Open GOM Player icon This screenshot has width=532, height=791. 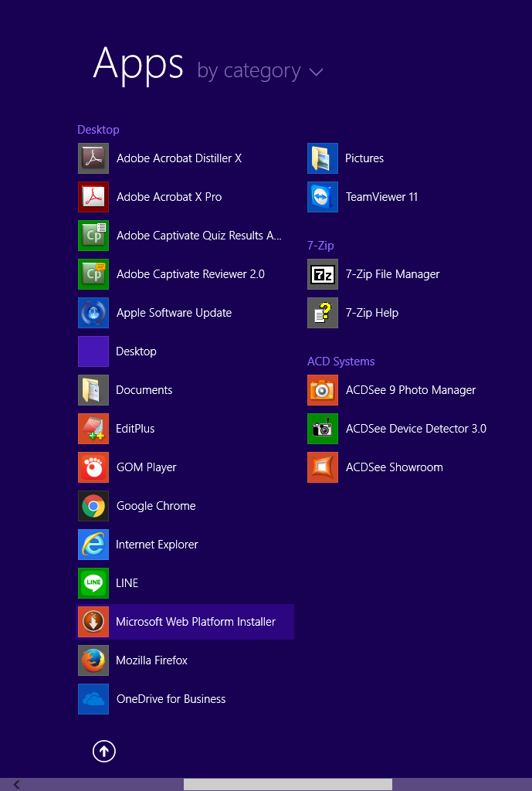[93, 467]
